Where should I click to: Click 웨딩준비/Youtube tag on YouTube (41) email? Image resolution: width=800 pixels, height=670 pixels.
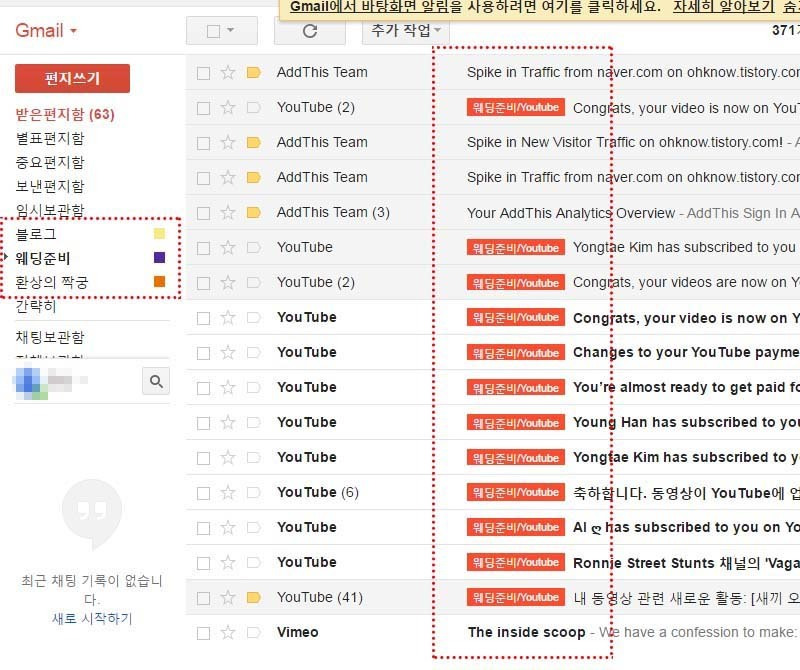click(x=516, y=597)
